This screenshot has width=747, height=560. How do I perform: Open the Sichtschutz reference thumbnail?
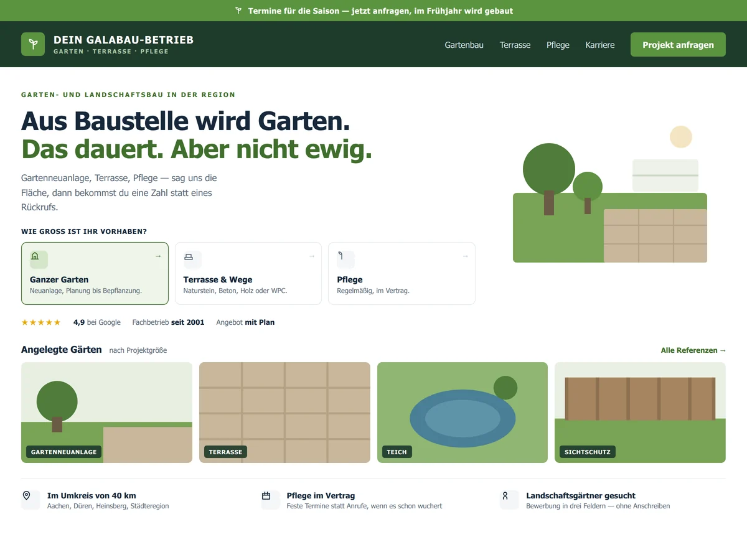[640, 413]
